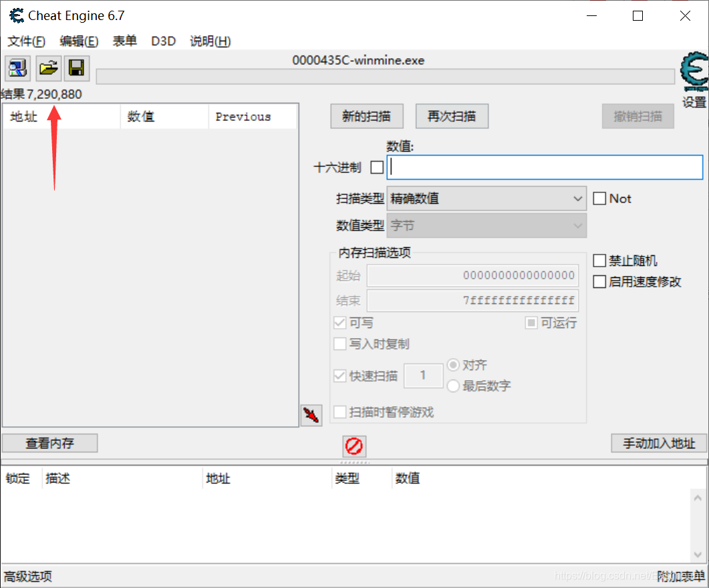Viewport: 709px width, 588px height.
Task: Click 附加表单 table extras at bottom right
Action: pyautogui.click(x=680, y=576)
